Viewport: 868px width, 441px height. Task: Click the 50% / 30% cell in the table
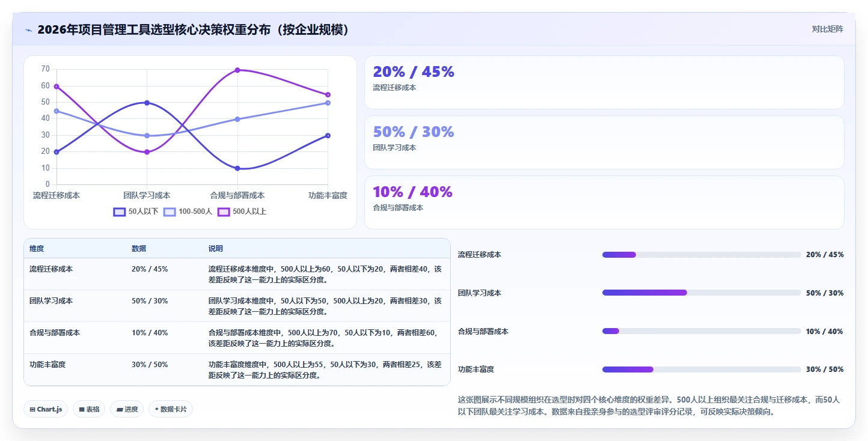(150, 301)
